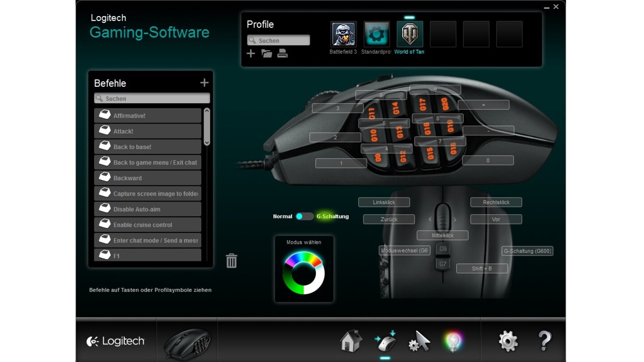
Task: Click the Zurück button assignment
Action: (x=389, y=219)
